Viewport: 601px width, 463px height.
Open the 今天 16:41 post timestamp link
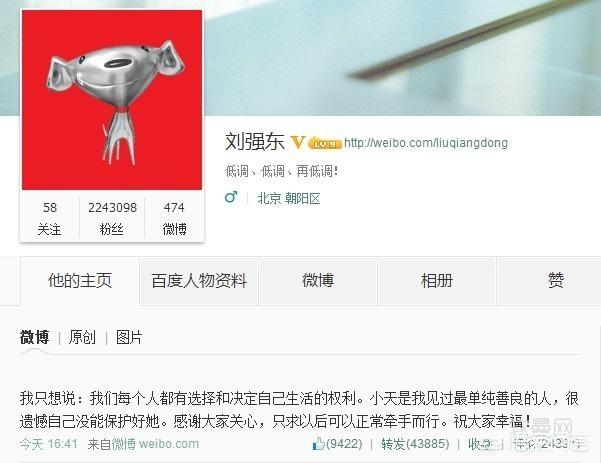[x=49, y=444]
